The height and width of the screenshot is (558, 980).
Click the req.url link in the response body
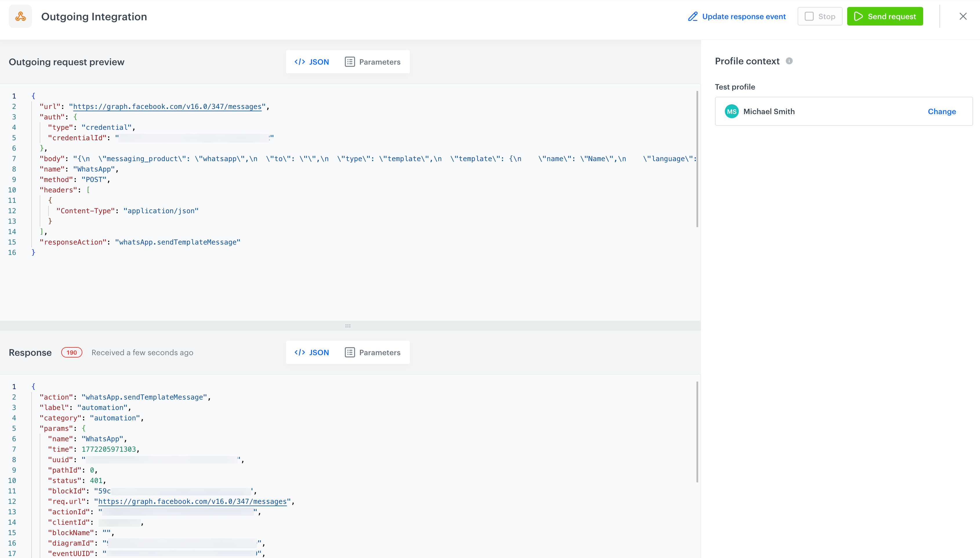(x=192, y=501)
